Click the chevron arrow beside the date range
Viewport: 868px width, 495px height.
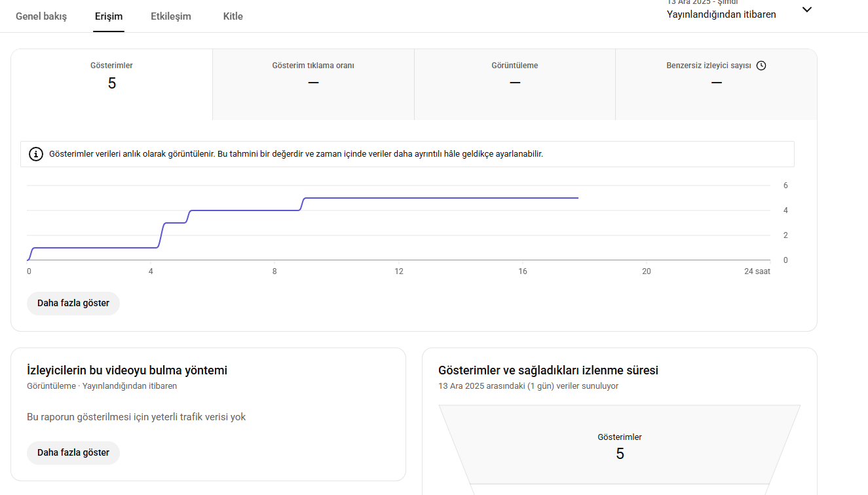[x=807, y=10]
